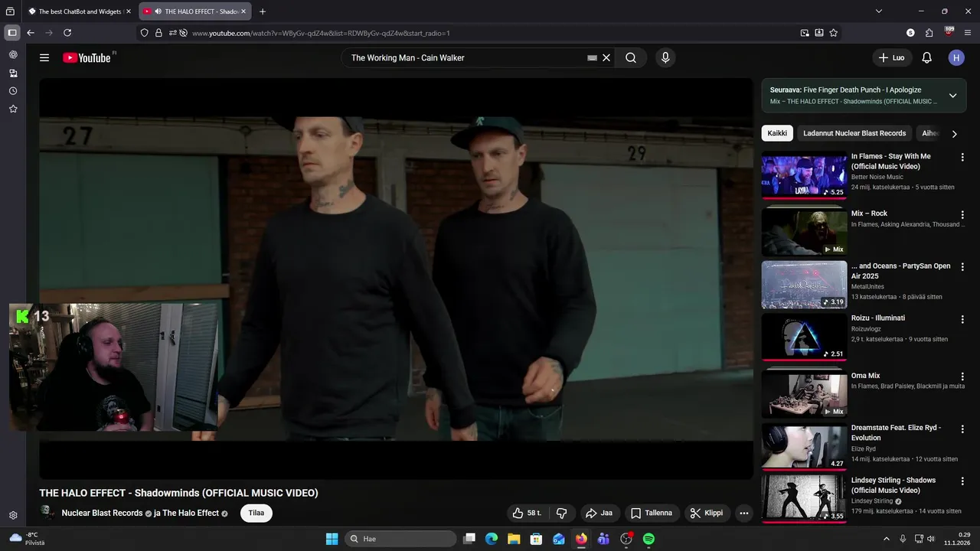Switch to The best ChatBot and Widgets tab
This screenshot has width=980, height=551.
(79, 11)
